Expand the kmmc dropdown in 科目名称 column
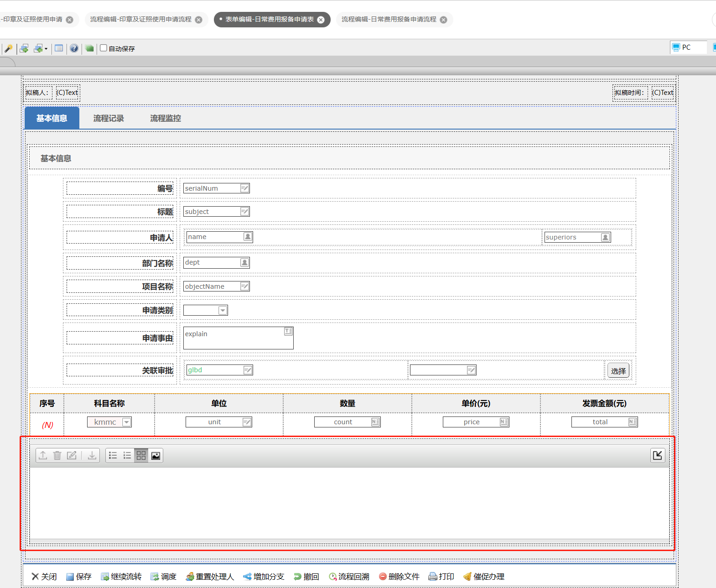The height and width of the screenshot is (588, 716). tap(127, 422)
